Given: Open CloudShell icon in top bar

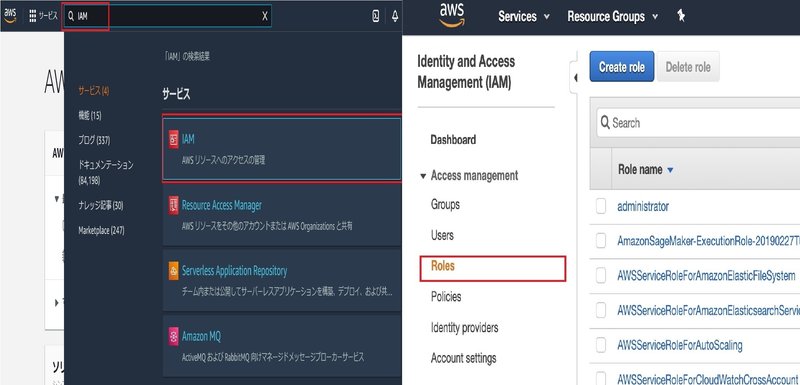Looking at the screenshot, I should click(x=376, y=16).
